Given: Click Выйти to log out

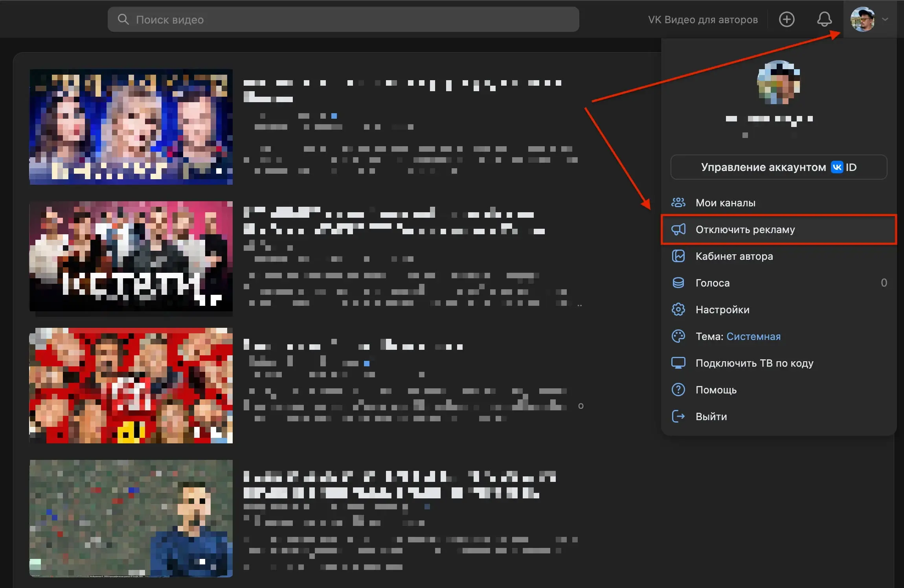Looking at the screenshot, I should pos(779,417).
